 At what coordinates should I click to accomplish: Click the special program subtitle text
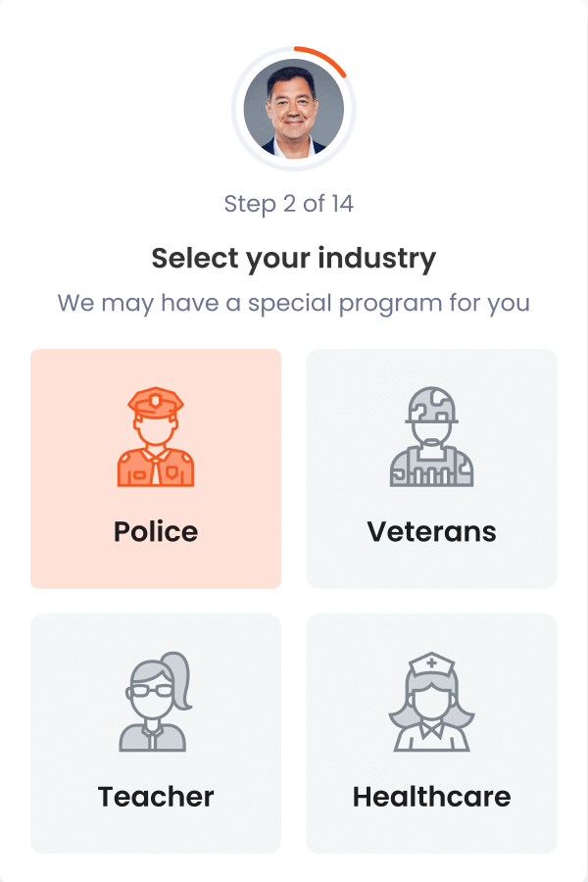coord(293,304)
